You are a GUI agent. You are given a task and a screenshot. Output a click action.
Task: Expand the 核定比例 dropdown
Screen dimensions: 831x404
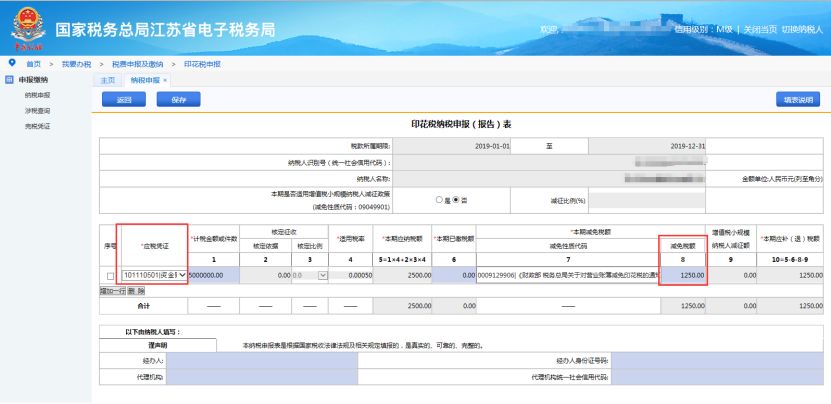(x=322, y=275)
